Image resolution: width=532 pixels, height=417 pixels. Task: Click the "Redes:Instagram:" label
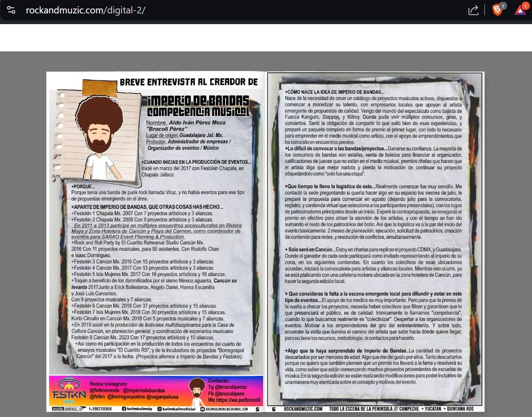click(109, 384)
